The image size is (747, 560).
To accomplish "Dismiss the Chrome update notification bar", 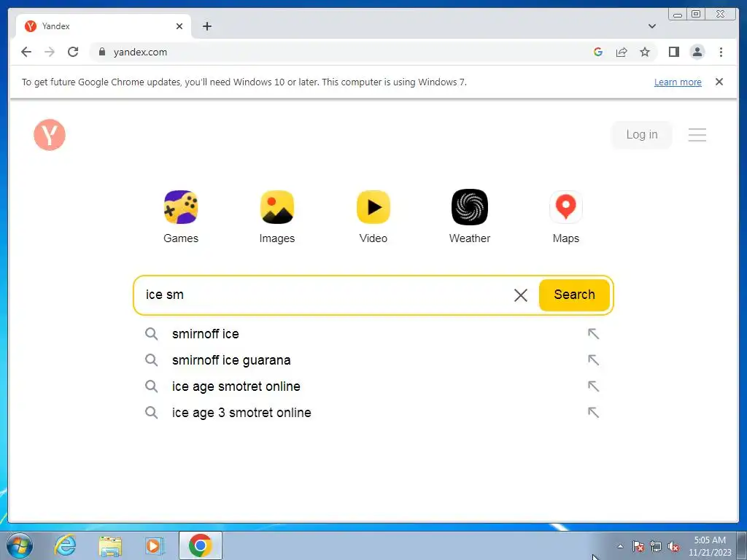I will (x=719, y=82).
